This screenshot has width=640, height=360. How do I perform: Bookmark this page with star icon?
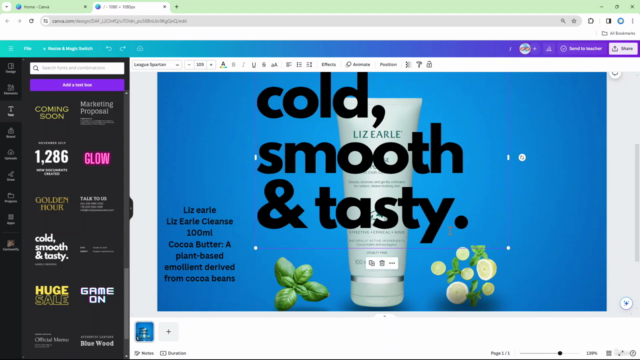pos(574,21)
